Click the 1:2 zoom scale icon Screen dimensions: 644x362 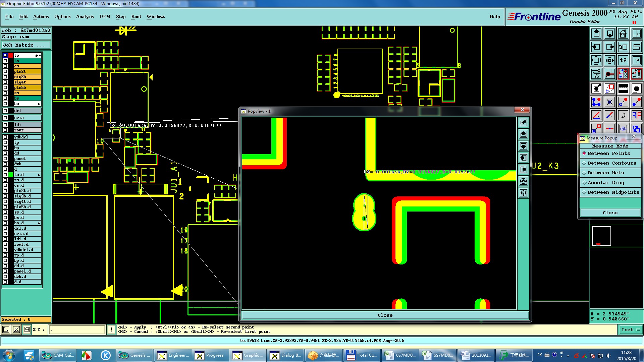coord(623,60)
